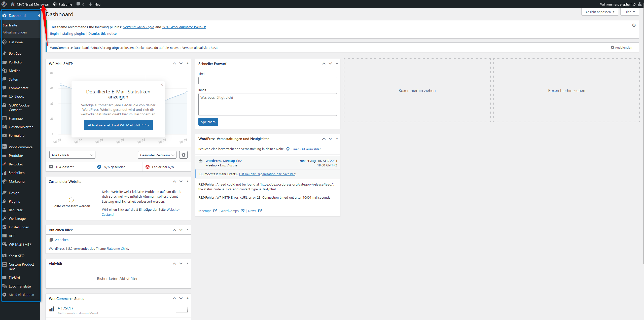Open WordPress Meetup Linz event link
This screenshot has height=320, width=644.
click(224, 161)
